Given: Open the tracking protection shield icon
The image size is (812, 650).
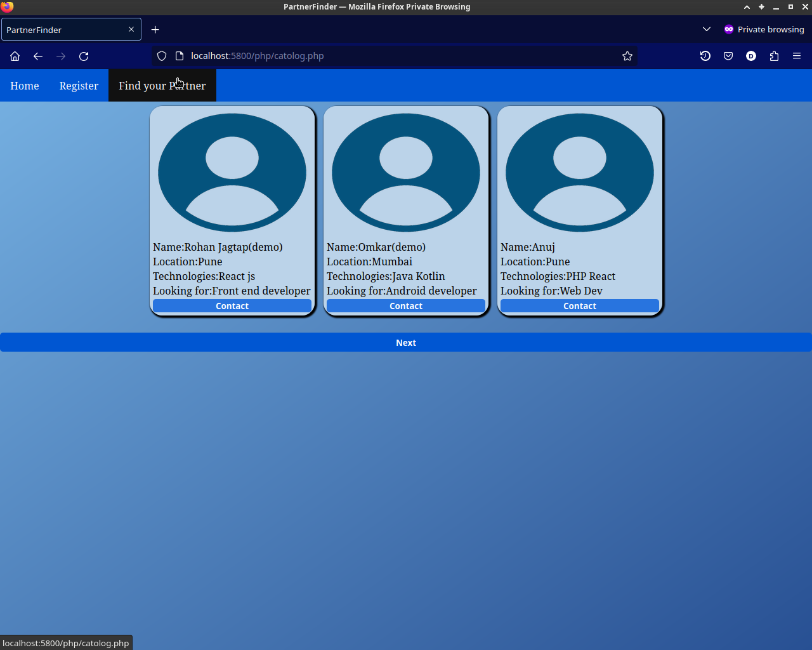Looking at the screenshot, I should [162, 56].
